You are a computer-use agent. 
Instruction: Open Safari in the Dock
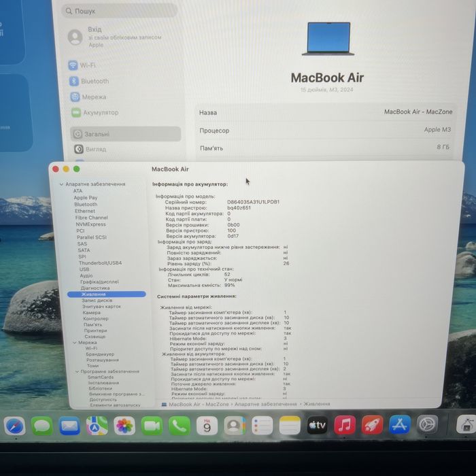tap(14, 426)
